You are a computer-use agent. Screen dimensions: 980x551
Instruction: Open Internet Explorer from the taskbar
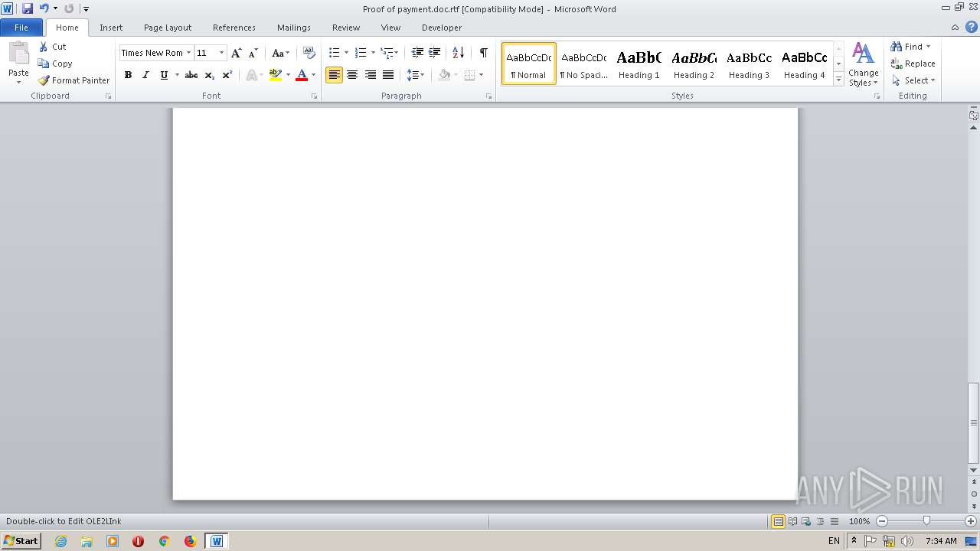[61, 541]
